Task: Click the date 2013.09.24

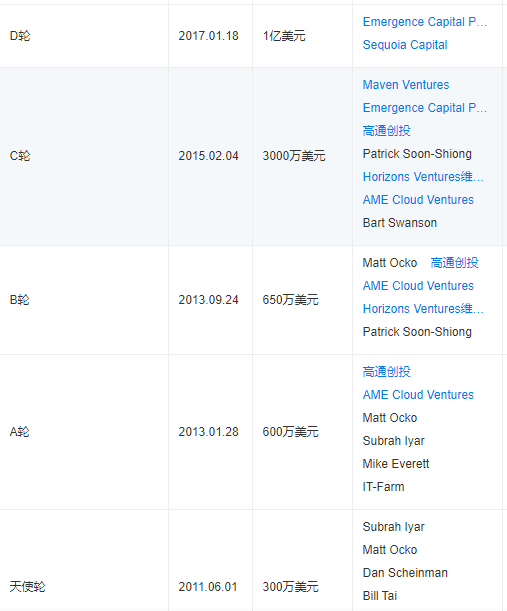Action: [x=208, y=300]
